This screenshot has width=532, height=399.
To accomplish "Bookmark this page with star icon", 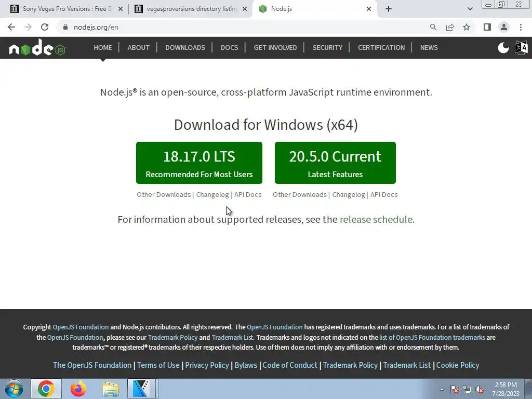I will pos(467,27).
